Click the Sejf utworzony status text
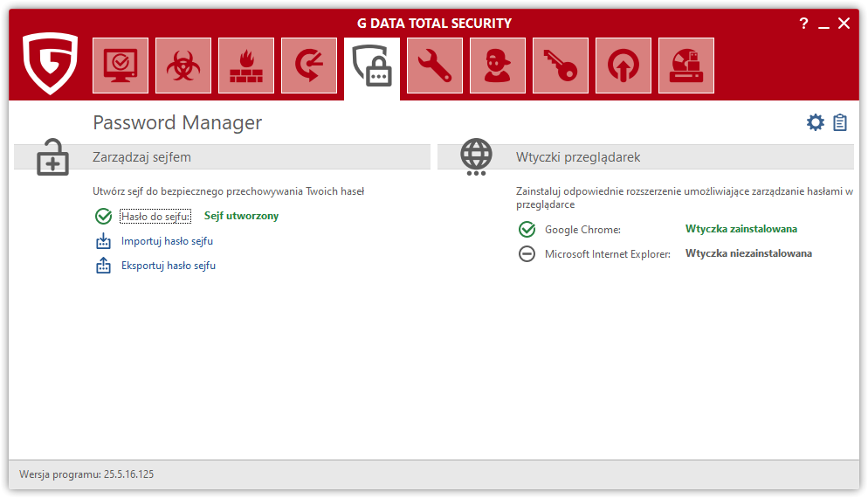Image resolution: width=868 pixels, height=498 pixels. tap(241, 216)
